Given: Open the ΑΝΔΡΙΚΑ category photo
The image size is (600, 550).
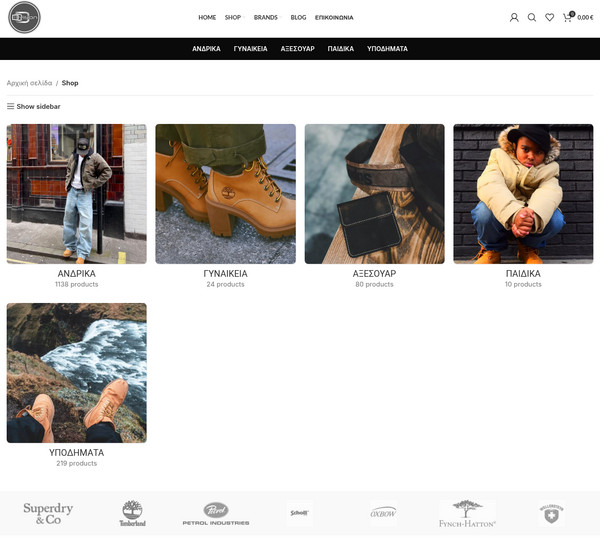Looking at the screenshot, I should coord(77,194).
